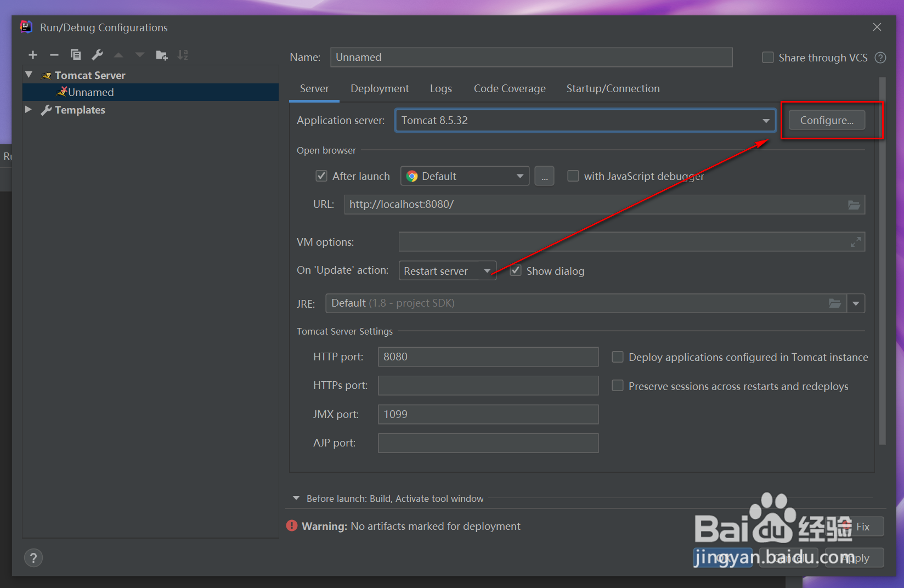Screen dimensions: 904x588
Task: Open Default browser dropdown
Action: coord(465,176)
